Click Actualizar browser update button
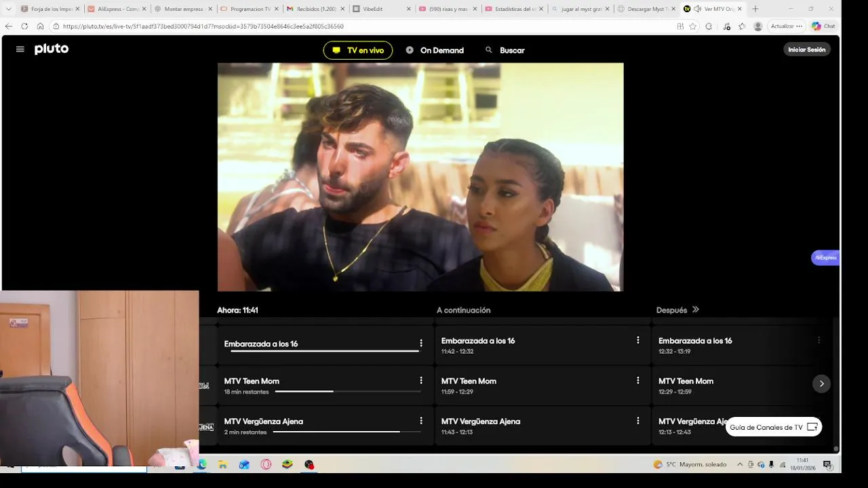The image size is (868, 488). [787, 26]
